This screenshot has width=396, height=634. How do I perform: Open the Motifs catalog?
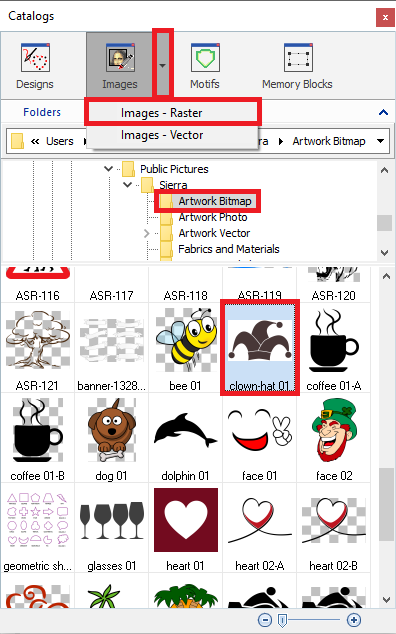[205, 66]
